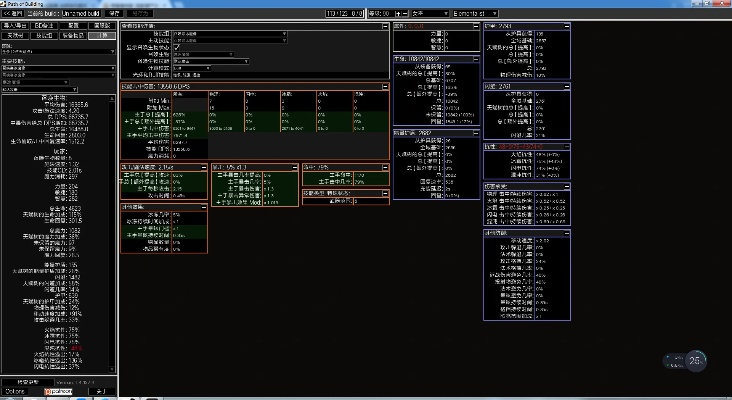This screenshot has height=400, width=732.
Task: Collapse the 生命 (life) stats section
Action: (x=474, y=59)
